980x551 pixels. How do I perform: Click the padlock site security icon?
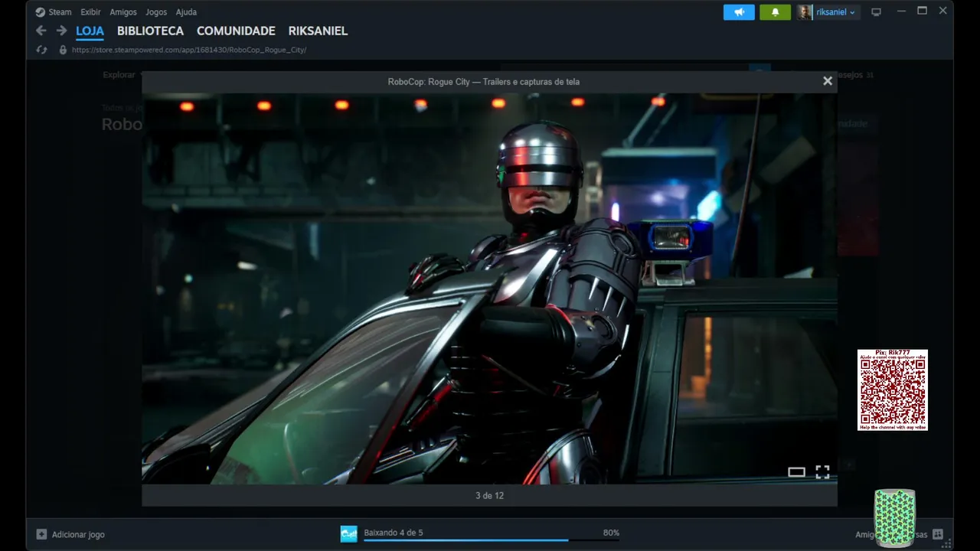63,50
